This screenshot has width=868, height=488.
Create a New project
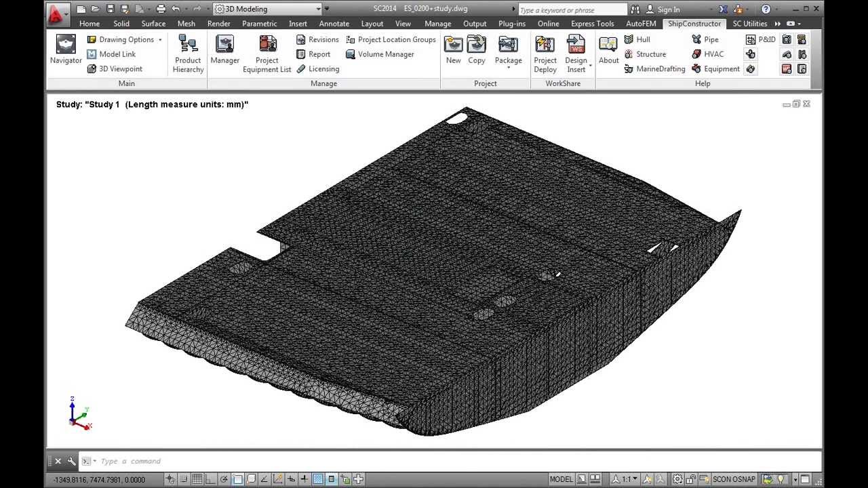(x=454, y=50)
